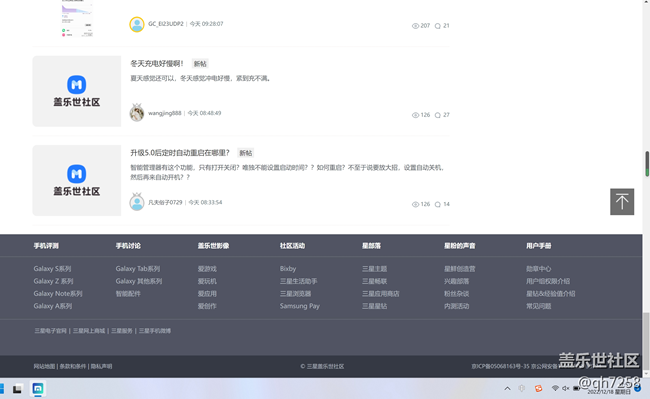Open post 升级5.0后定时自动重启在哪里？
The height and width of the screenshot is (399, 650).
pyautogui.click(x=180, y=153)
